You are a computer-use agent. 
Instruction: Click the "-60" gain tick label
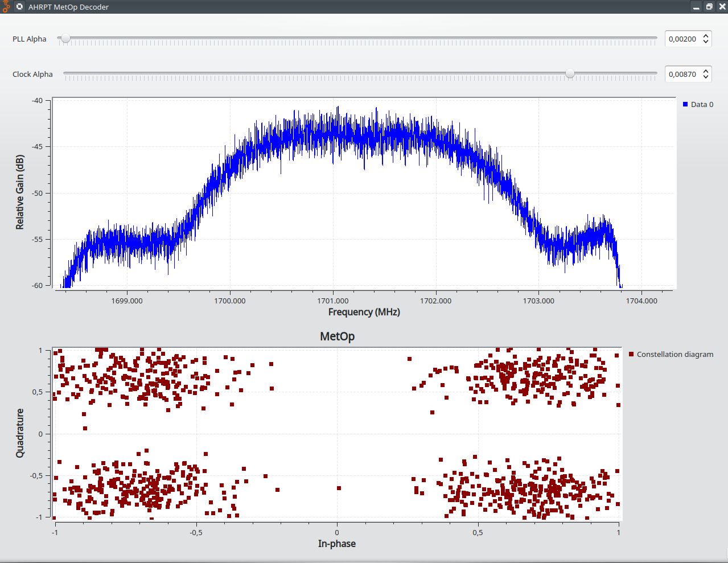pyautogui.click(x=38, y=285)
